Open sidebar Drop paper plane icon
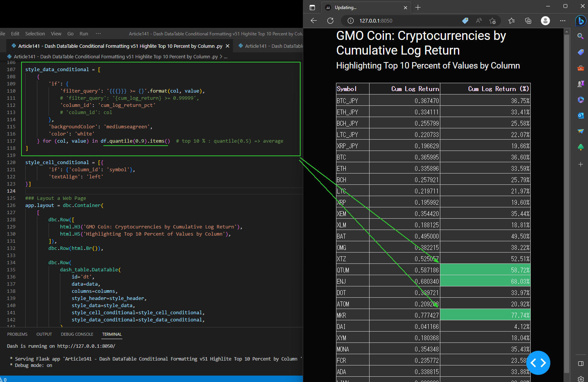The height and width of the screenshot is (382, 588). tap(580, 131)
